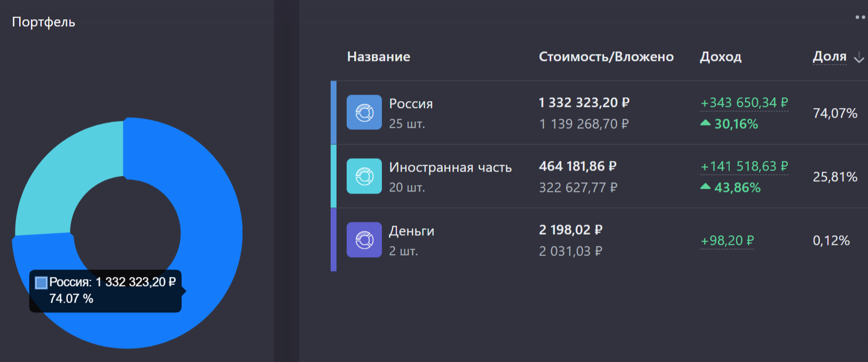Sort the table by the Доля column header
The width and height of the screenshot is (868, 362).
pos(830,56)
